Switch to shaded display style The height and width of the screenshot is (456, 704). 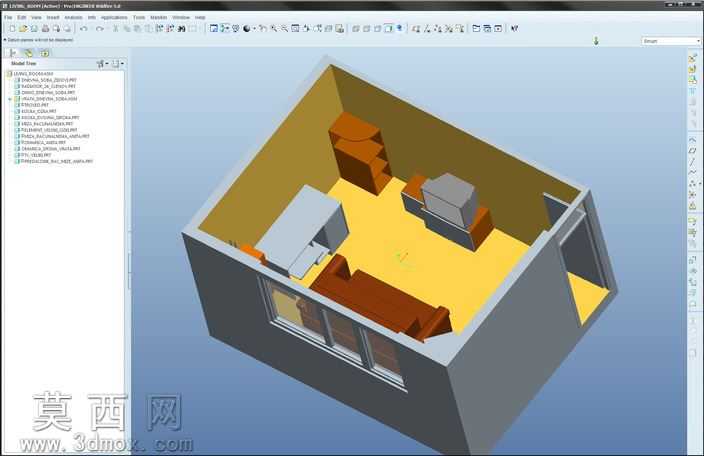pos(388,28)
